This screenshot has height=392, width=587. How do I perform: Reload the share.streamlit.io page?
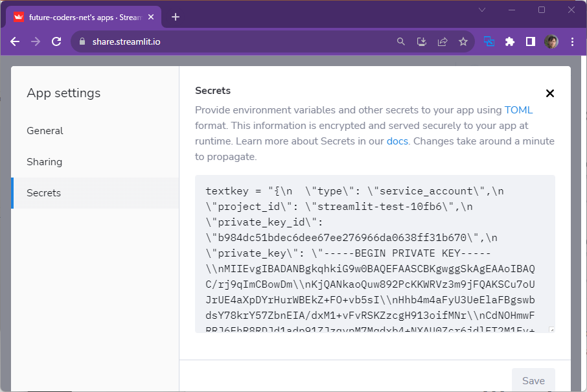56,41
